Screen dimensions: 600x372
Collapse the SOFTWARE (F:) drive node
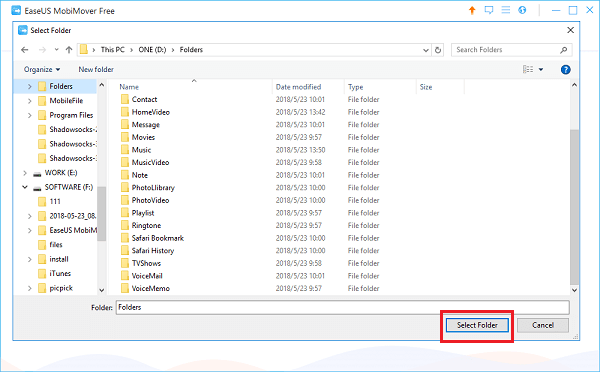point(25,187)
